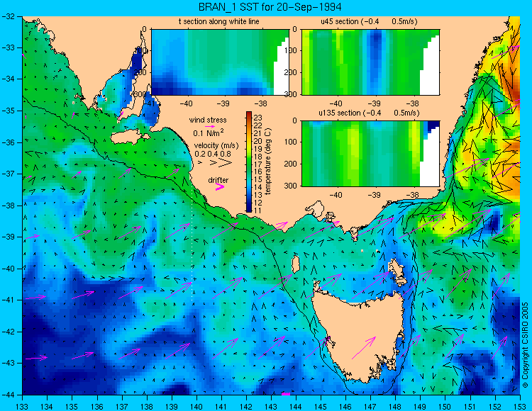Click longitude tick label 140
The width and height of the screenshot is (532, 411).
pyautogui.click(x=196, y=406)
